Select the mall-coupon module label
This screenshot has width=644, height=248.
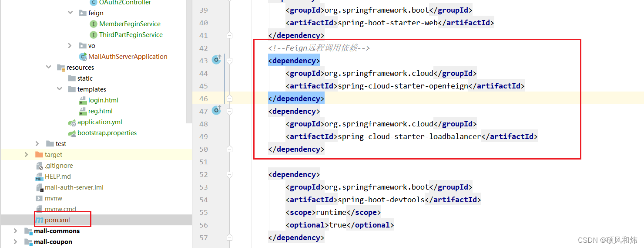pyautogui.click(x=53, y=242)
